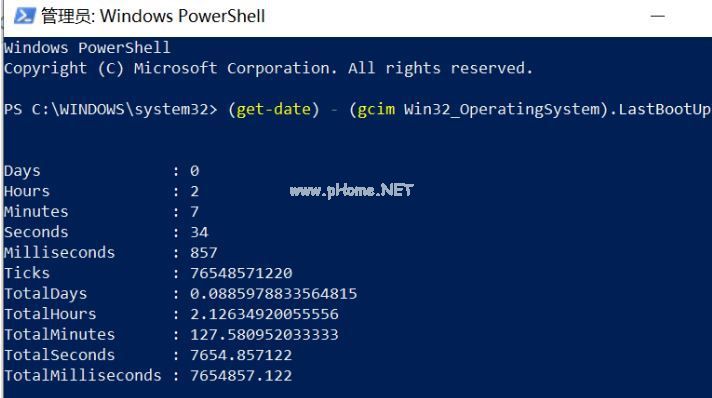The image size is (712, 398).
Task: Click the TotalHours value 2.12634920055556
Action: (264, 314)
